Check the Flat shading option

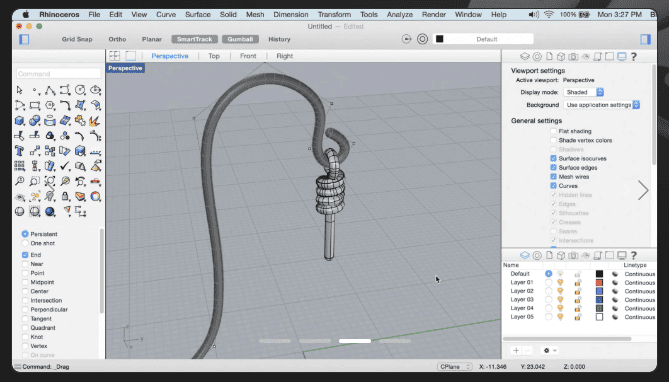pos(553,131)
